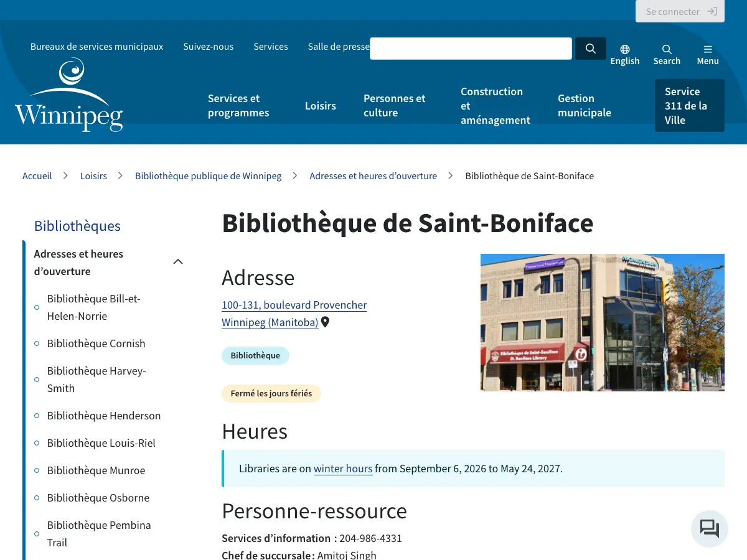Click Chef de succursale name Amitoj Singh
Image resolution: width=747 pixels, height=560 pixels.
coord(347,555)
